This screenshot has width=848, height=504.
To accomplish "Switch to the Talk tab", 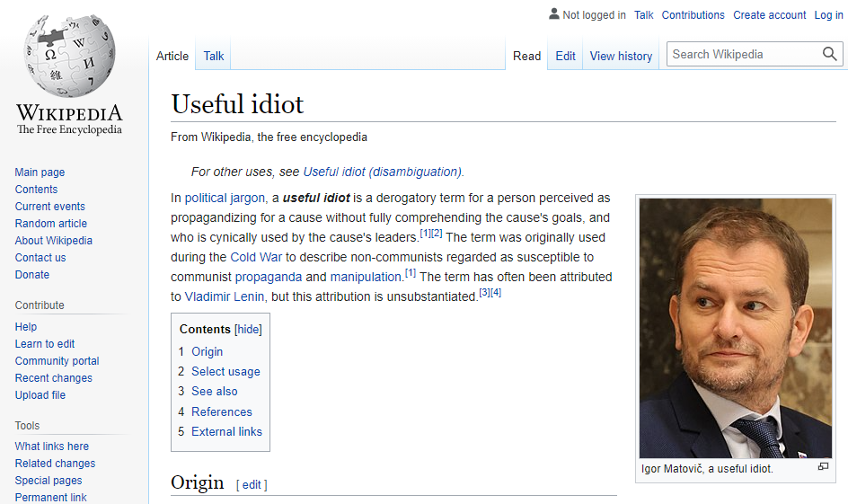I will 214,57.
